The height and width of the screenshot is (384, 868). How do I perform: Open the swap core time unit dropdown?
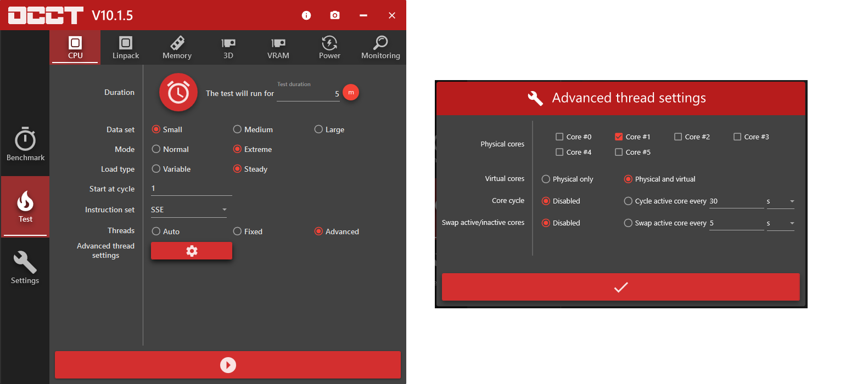(x=781, y=223)
